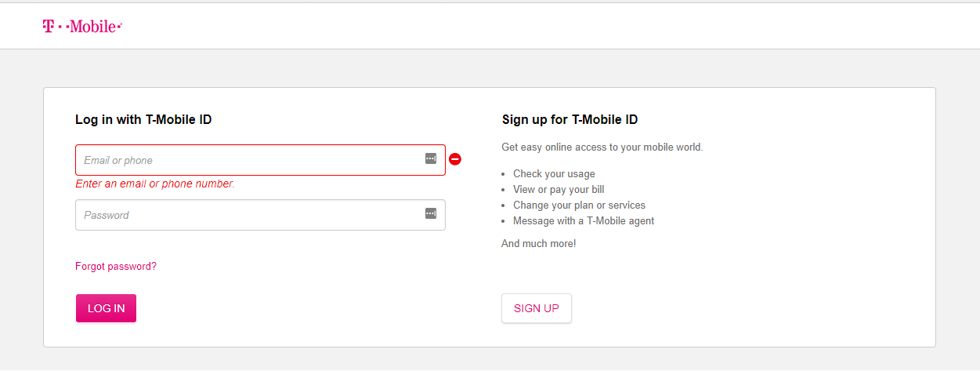Open the Forgot password? link
Screen dimensions: 980x371
tap(116, 267)
